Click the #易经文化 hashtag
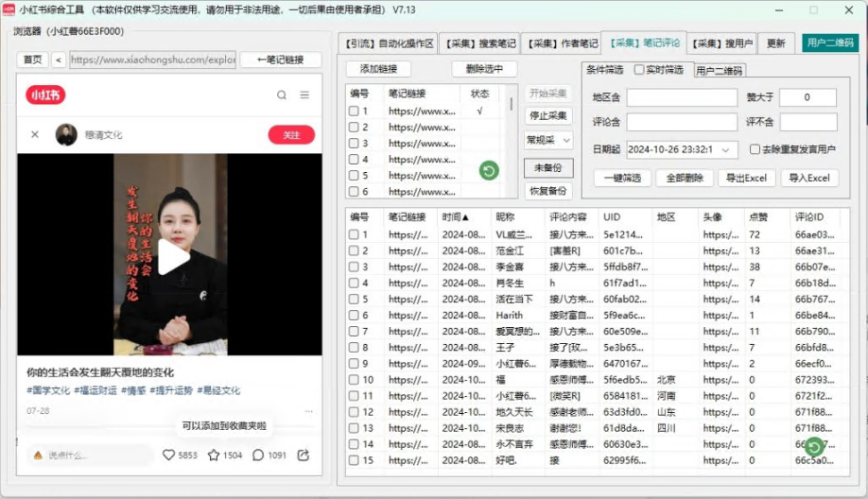The image size is (868, 499). [218, 390]
